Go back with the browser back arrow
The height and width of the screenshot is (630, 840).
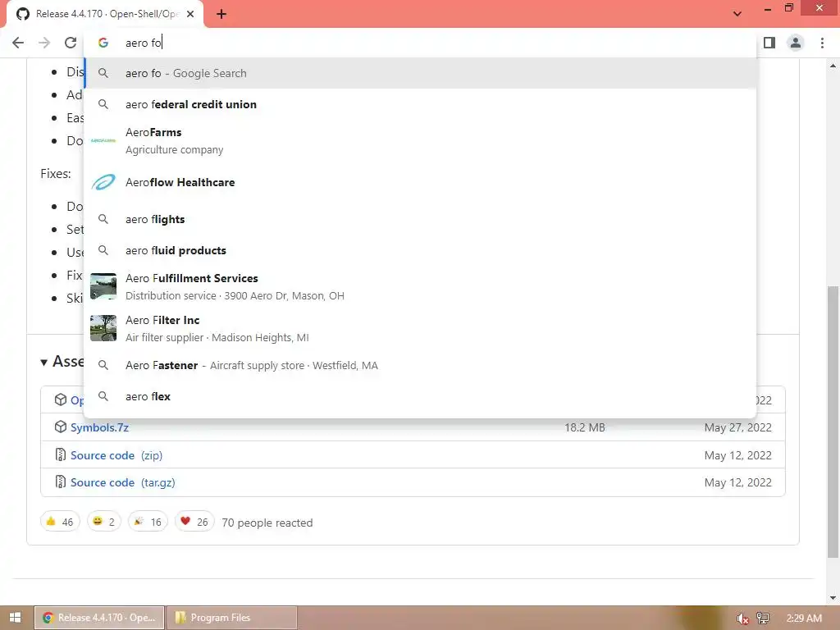(x=18, y=43)
